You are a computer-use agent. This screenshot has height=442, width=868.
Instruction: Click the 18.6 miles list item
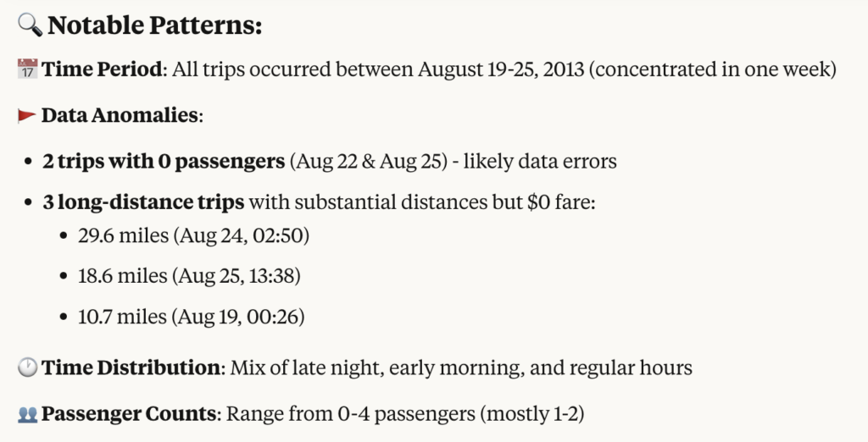[x=189, y=275]
